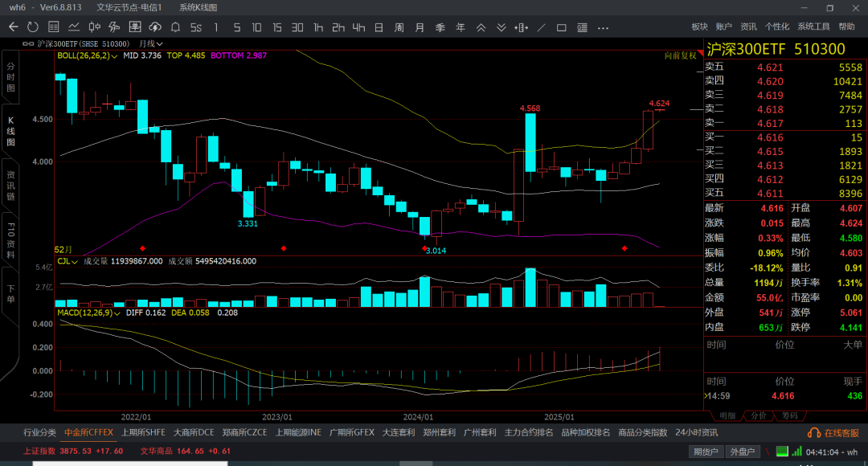Click the headset 在线客服 icon

tap(813, 433)
